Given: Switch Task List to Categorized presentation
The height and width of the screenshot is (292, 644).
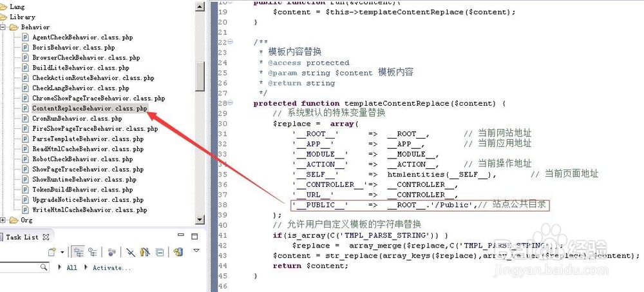Looking at the screenshot, I should [x=78, y=252].
